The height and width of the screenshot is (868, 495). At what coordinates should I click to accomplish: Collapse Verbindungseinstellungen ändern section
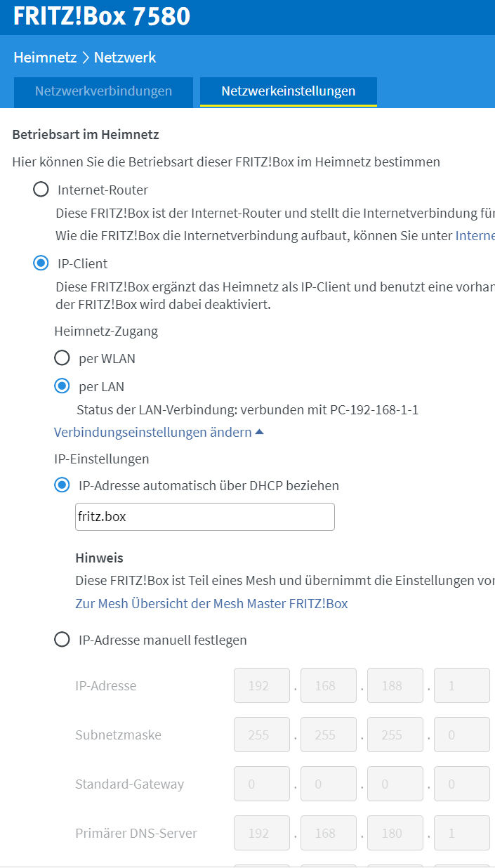152,433
